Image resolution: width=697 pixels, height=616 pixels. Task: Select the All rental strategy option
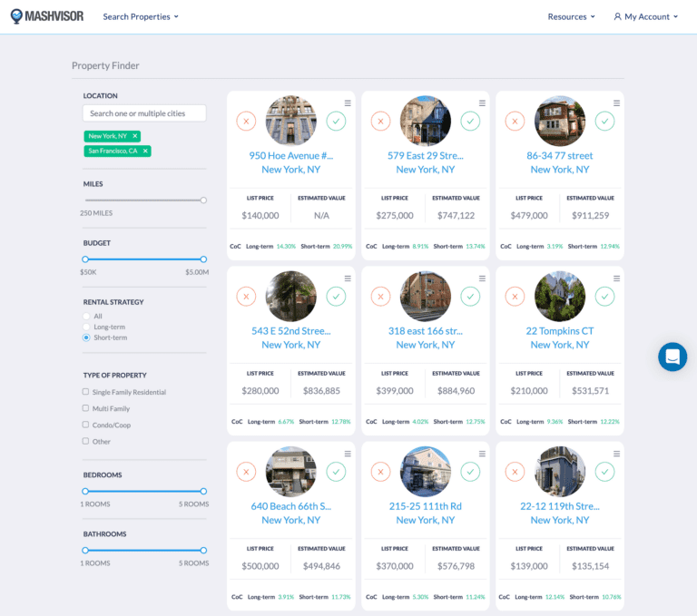pyautogui.click(x=86, y=316)
